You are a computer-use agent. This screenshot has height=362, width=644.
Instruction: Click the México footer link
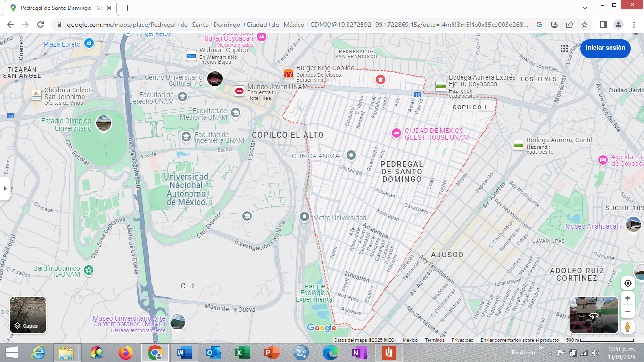[410, 340]
